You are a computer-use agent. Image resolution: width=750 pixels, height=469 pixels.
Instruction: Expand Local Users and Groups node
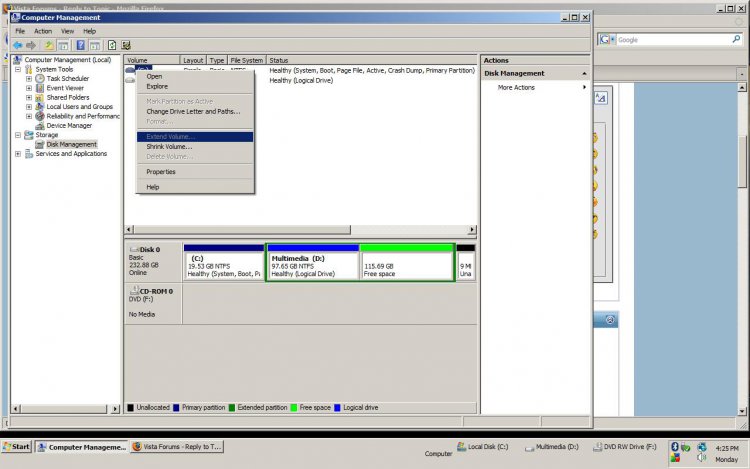[29, 107]
